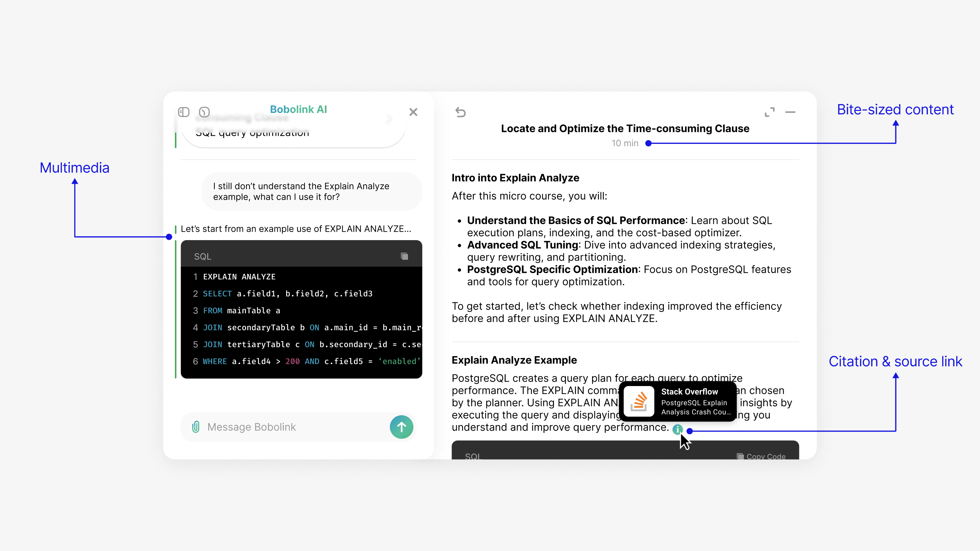Close the Bobolink AI chat panel
The height and width of the screenshot is (551, 980).
point(413,112)
